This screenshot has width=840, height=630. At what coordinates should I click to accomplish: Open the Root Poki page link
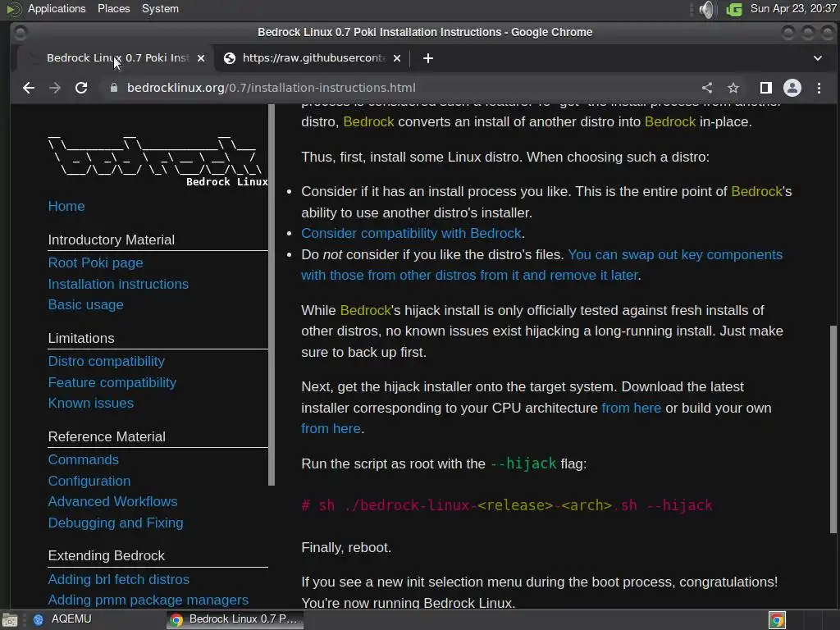coord(95,263)
